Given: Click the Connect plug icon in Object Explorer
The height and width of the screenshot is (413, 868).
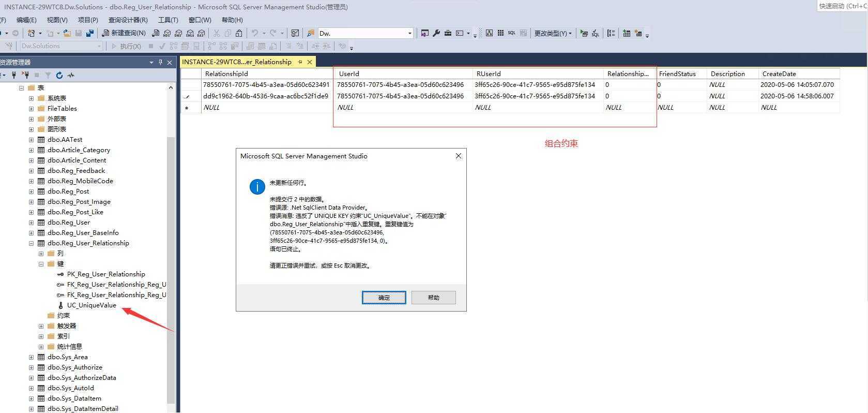Looking at the screenshot, I should [14, 75].
